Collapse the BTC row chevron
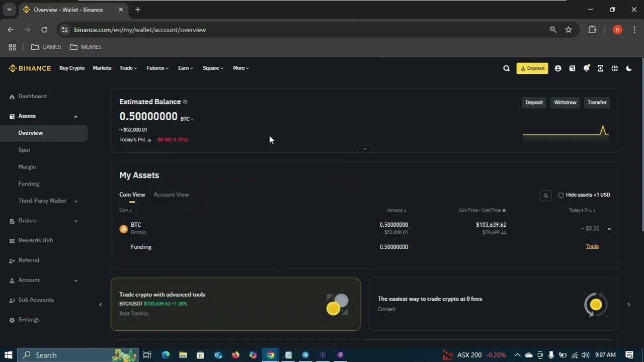 [609, 229]
